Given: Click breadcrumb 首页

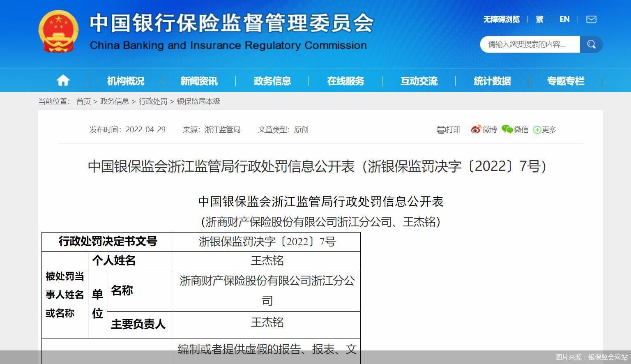Looking at the screenshot, I should pos(83,101).
